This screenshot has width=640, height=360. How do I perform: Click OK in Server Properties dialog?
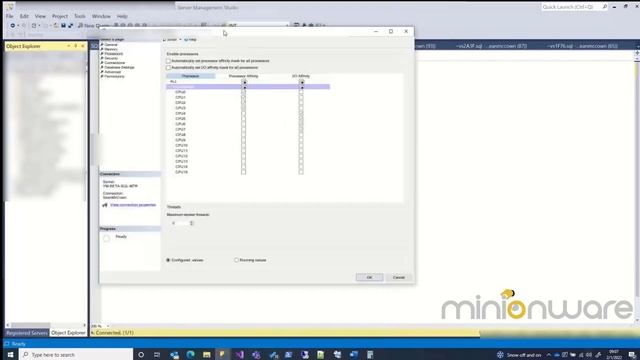click(x=369, y=277)
